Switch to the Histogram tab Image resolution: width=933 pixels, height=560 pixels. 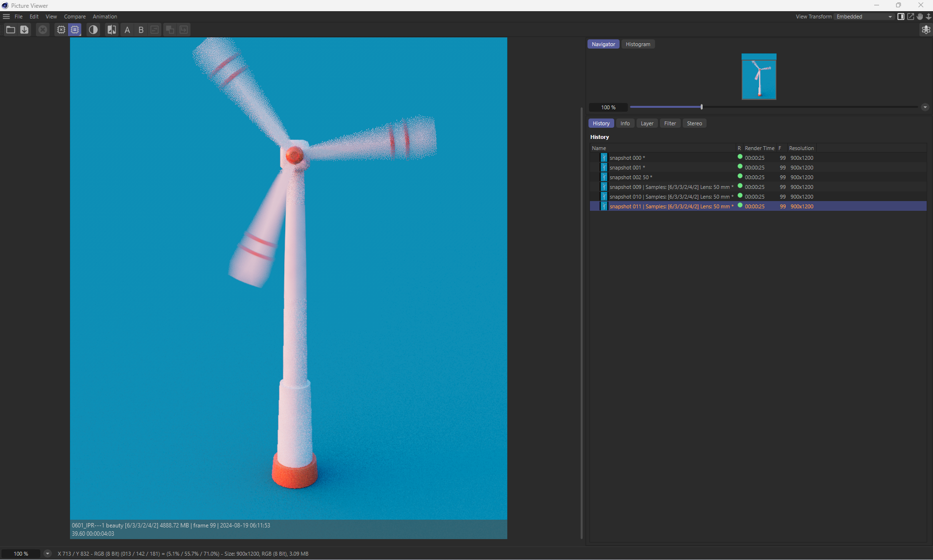point(638,44)
